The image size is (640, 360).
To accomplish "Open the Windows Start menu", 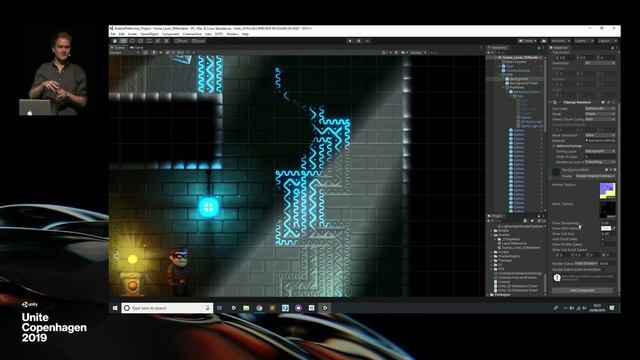I will pos(115,308).
